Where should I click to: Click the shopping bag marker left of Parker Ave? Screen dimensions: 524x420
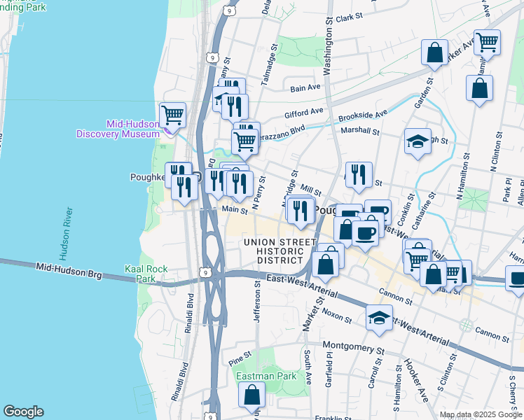tap(434, 53)
